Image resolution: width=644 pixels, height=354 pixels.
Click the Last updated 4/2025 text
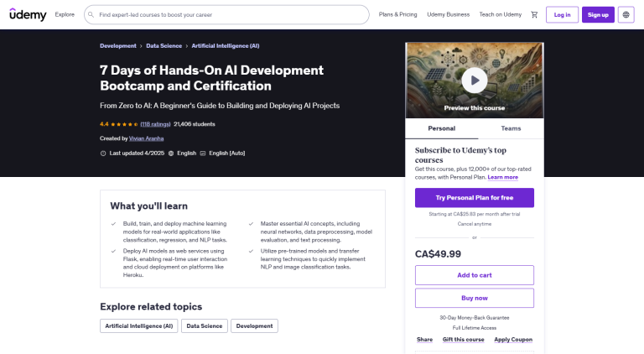point(137,154)
